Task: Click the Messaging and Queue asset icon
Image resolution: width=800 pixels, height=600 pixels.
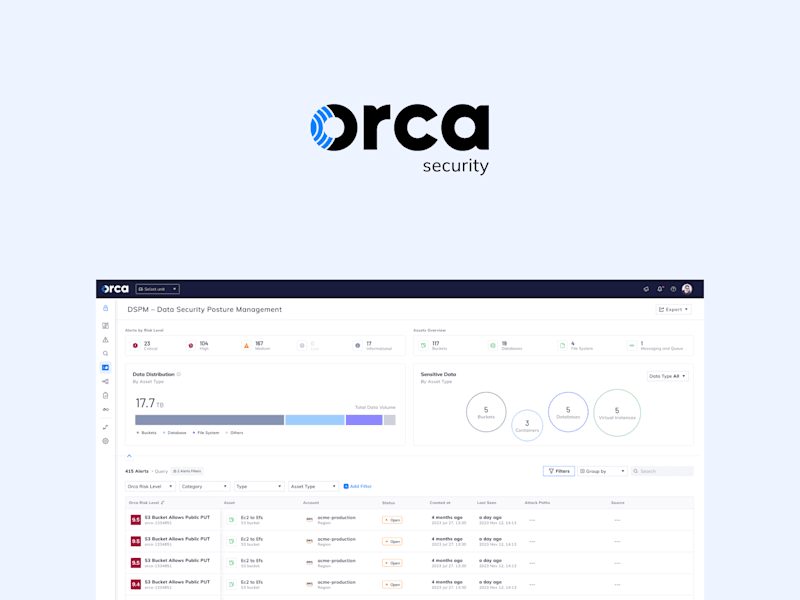Action: coord(632,345)
